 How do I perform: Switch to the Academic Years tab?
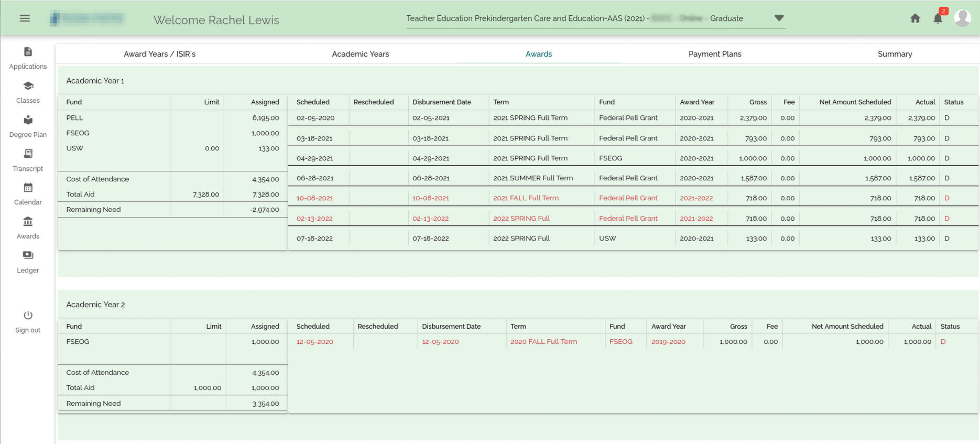[x=360, y=54]
